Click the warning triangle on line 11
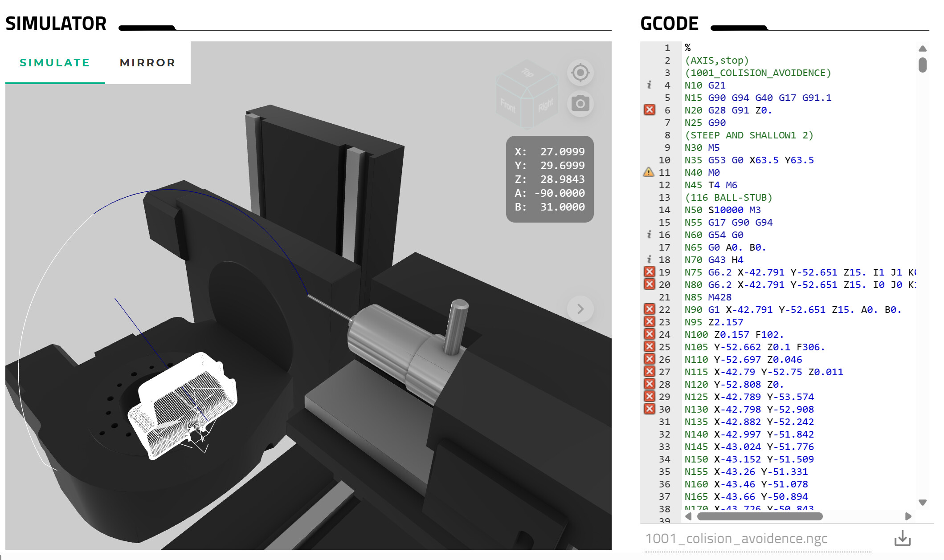The width and height of the screenshot is (944, 560). pyautogui.click(x=649, y=172)
